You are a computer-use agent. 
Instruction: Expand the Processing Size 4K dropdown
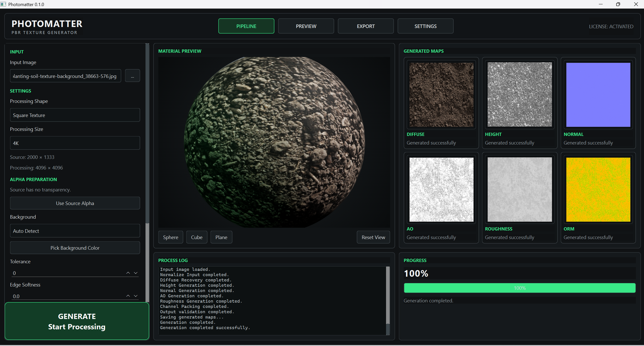click(x=75, y=143)
